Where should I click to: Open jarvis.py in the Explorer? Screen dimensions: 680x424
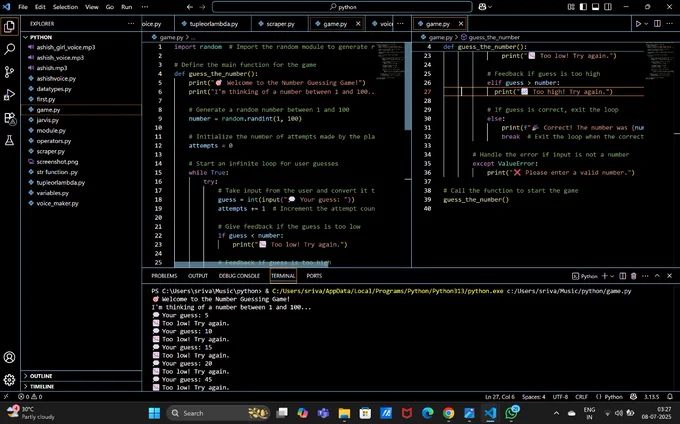[x=47, y=120]
